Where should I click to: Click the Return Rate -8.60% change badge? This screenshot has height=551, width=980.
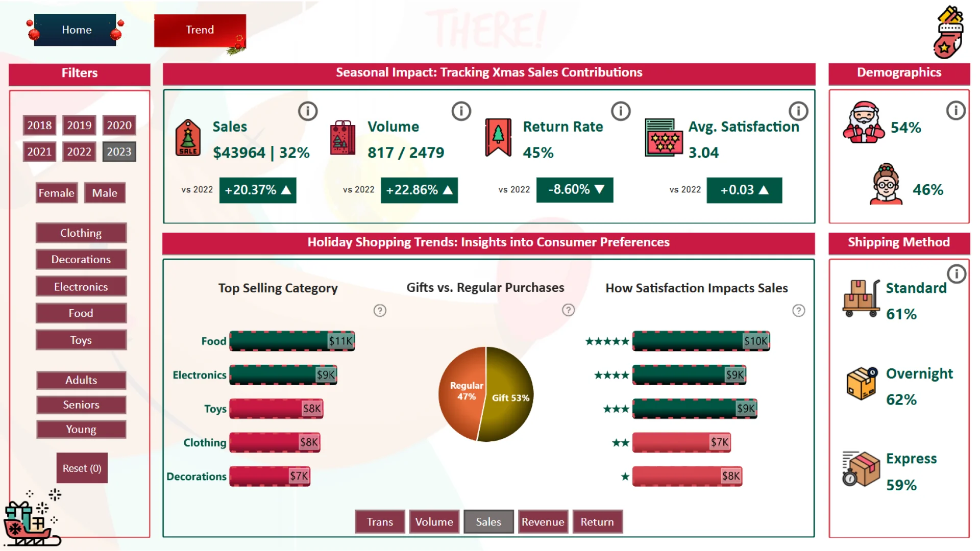click(575, 190)
